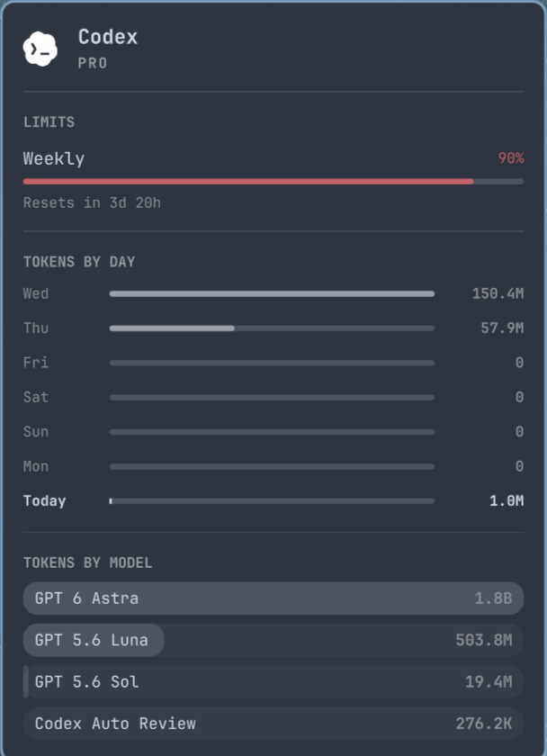
Task: Click the 90% weekly usage value
Action: [x=511, y=158]
